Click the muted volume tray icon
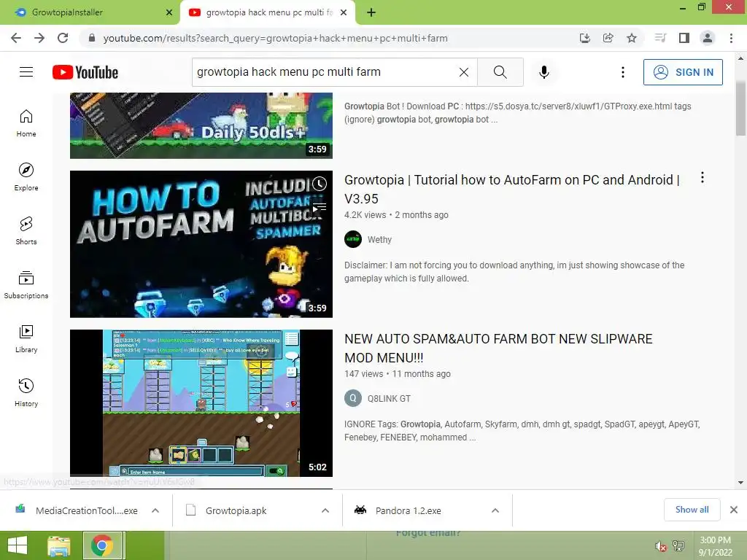747x560 pixels. pyautogui.click(x=660, y=546)
